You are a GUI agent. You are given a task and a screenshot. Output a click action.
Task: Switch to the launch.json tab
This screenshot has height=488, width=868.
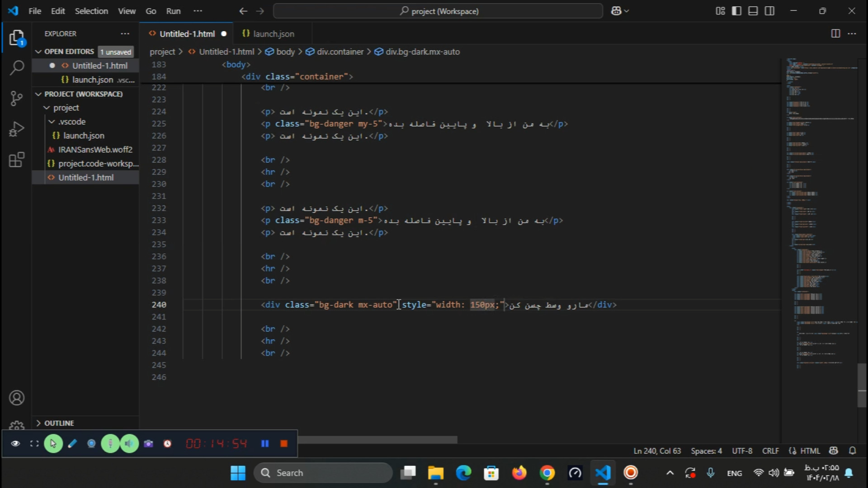[273, 34]
